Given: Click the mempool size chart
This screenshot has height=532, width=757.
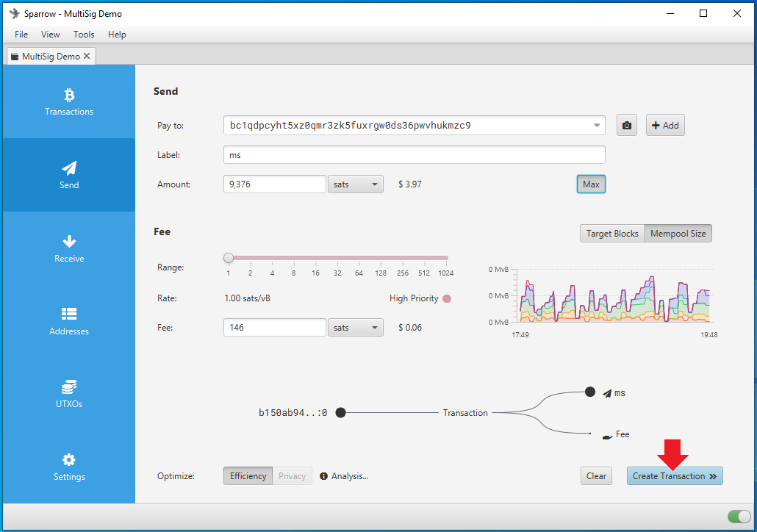Looking at the screenshot, I should [613, 296].
